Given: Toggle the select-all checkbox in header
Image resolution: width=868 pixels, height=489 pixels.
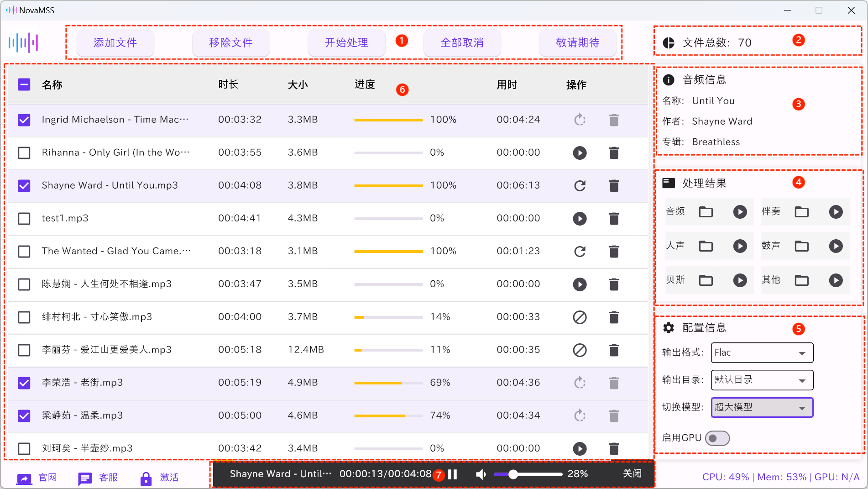Looking at the screenshot, I should pyautogui.click(x=24, y=84).
